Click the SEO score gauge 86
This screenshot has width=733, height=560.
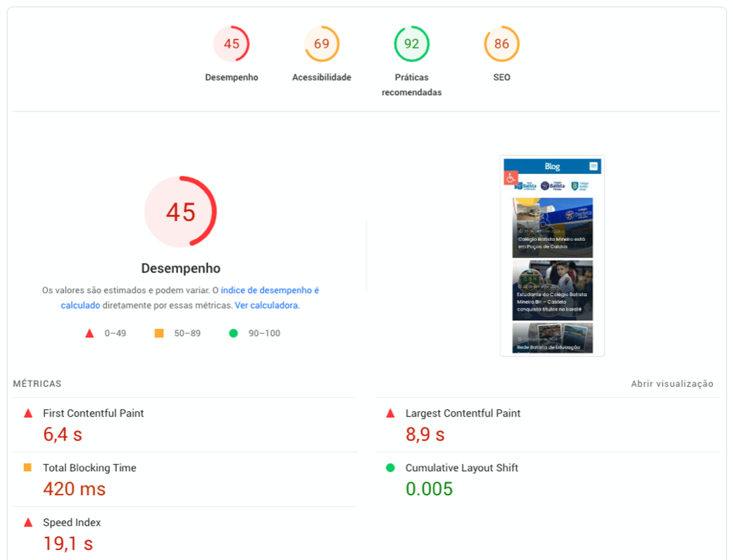point(501,44)
